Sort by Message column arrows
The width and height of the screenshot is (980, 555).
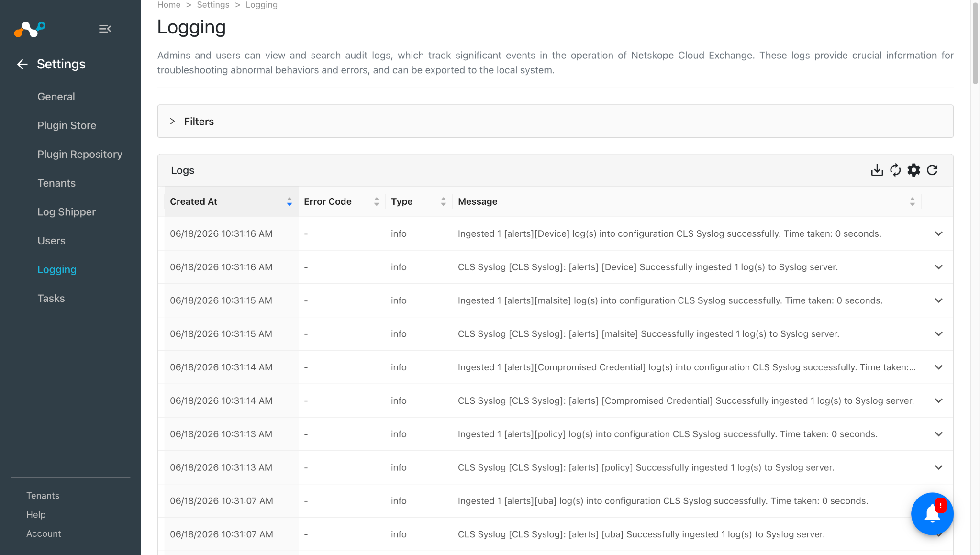tap(913, 202)
